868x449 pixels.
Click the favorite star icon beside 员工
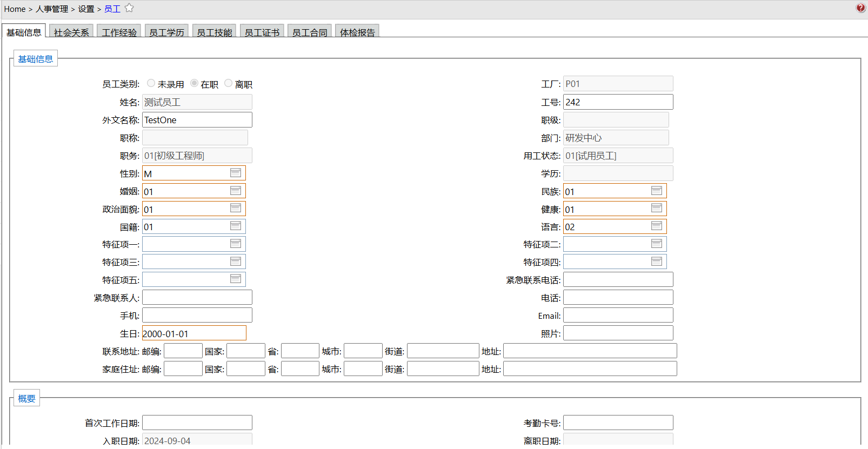129,8
